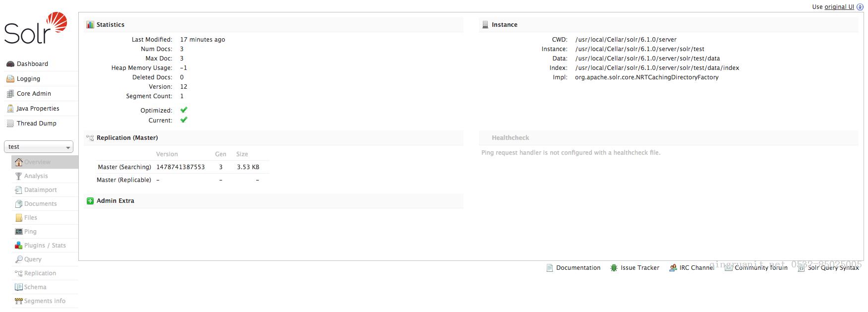This screenshot has width=868, height=312.
Task: Open the Solr Query Syntax link
Action: click(833, 268)
